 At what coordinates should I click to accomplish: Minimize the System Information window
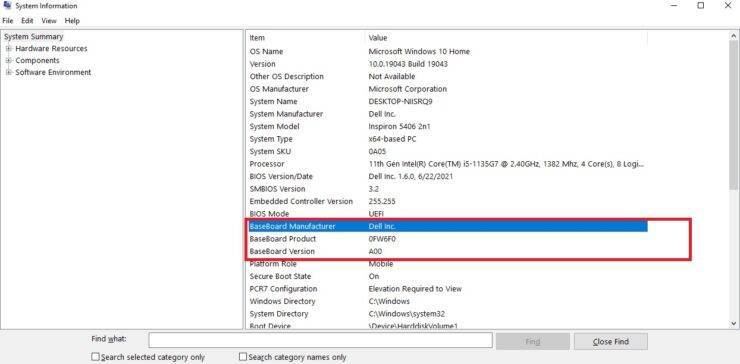(674, 6)
